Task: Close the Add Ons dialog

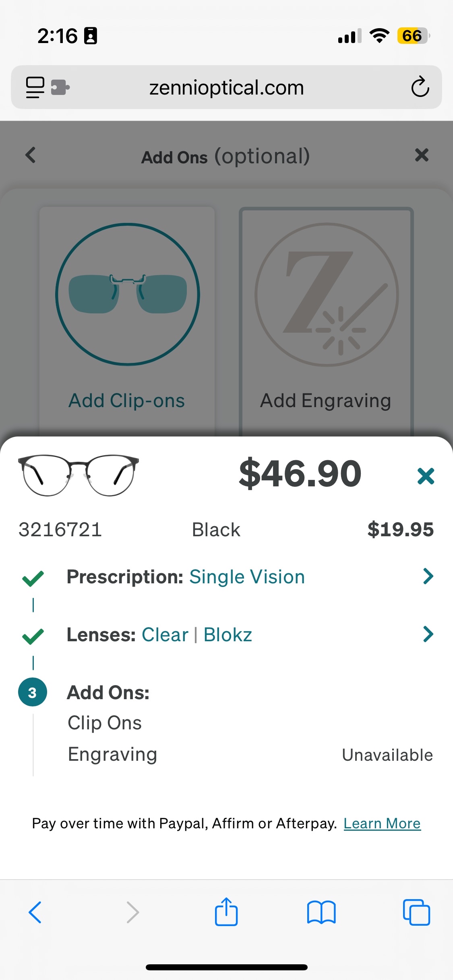Action: (x=422, y=155)
